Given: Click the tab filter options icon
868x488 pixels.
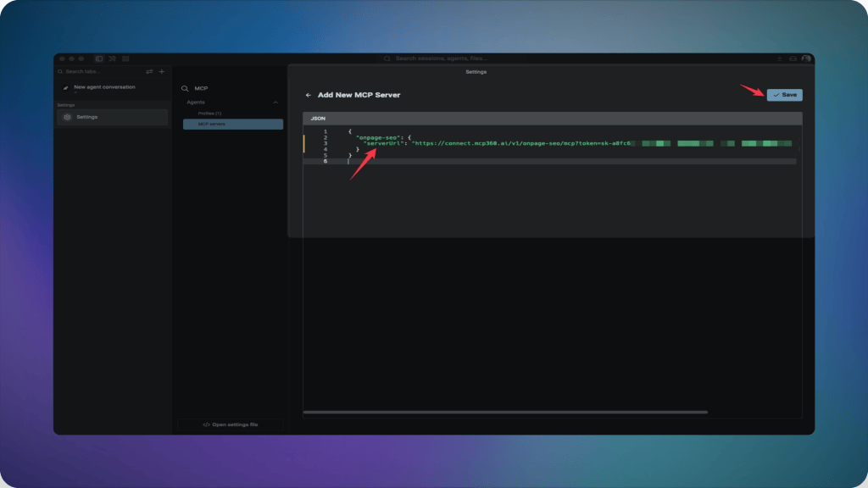Looking at the screenshot, I should tap(149, 71).
